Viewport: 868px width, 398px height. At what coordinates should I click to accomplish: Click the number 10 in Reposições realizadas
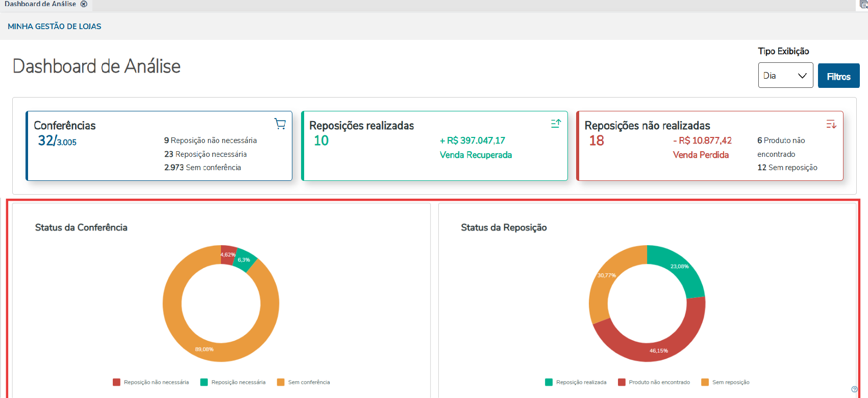tap(321, 141)
